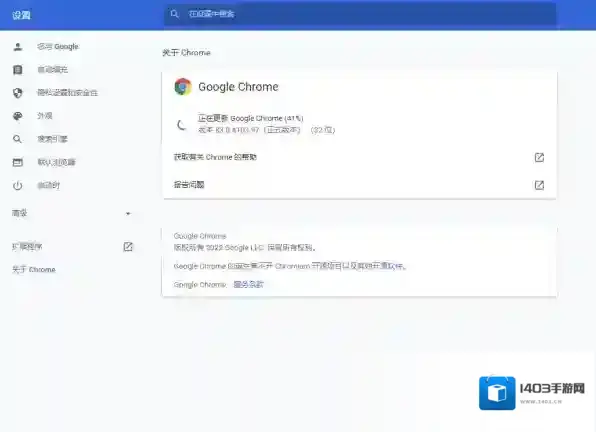Open the 服务条款 terms link
The image size is (596, 432).
coord(248,285)
